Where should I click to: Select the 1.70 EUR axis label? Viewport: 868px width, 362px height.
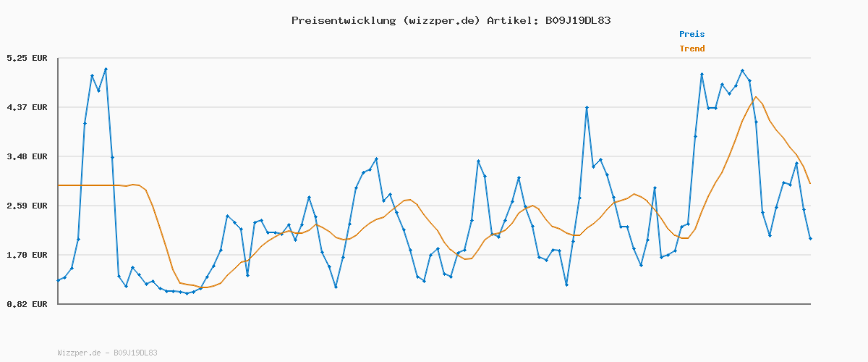coord(27,255)
